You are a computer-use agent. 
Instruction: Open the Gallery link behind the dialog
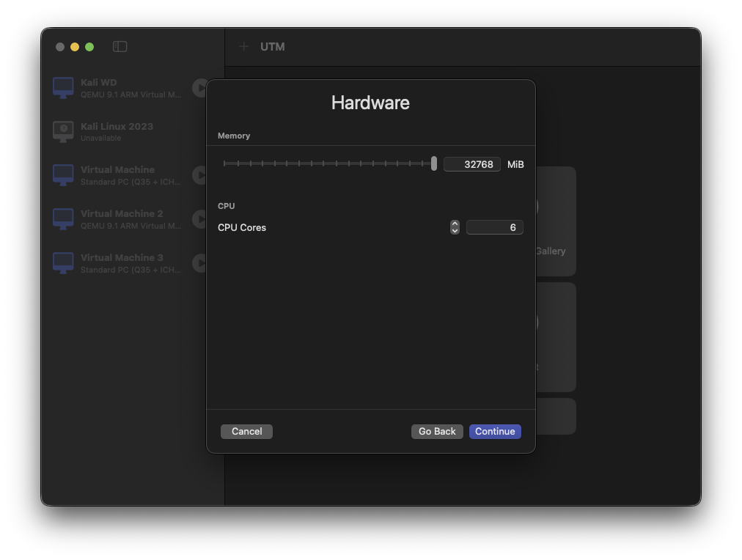pyautogui.click(x=551, y=251)
